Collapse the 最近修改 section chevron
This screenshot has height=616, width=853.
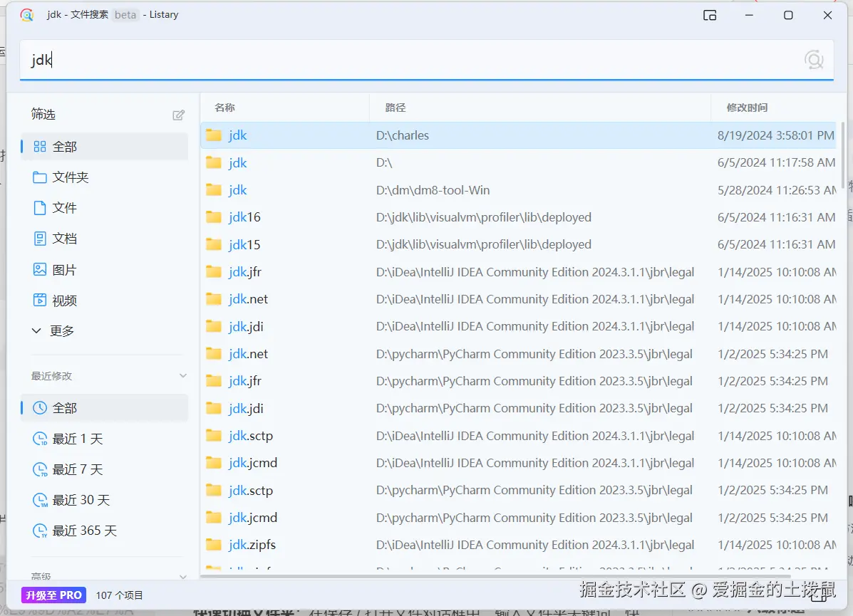pos(182,376)
